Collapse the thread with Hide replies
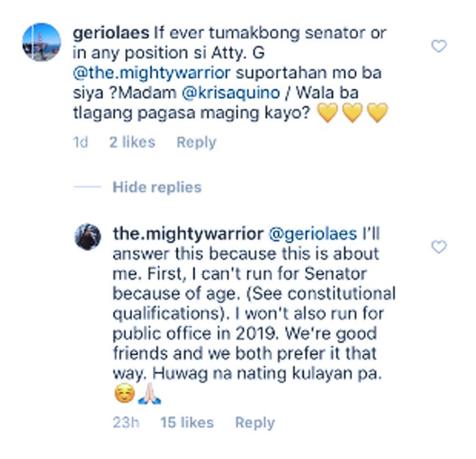This screenshot has width=476, height=459. point(157,187)
